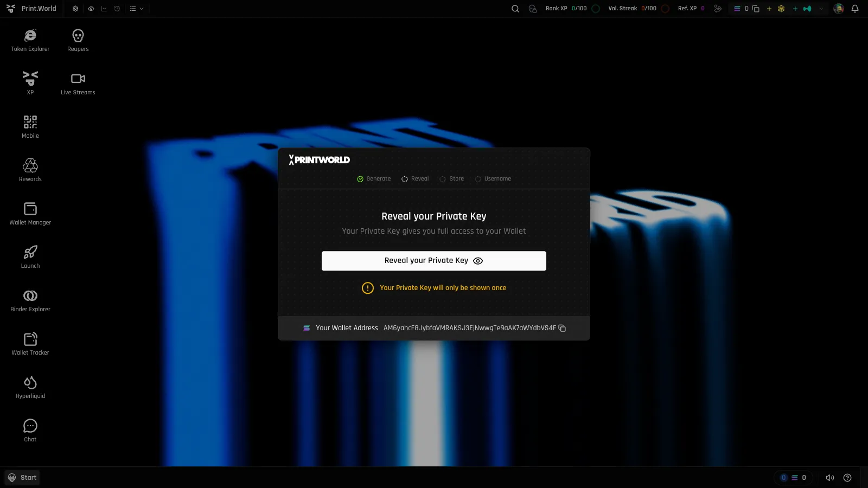Open the Reapers skull icon
Image resolution: width=868 pixels, height=488 pixels.
[x=78, y=40]
